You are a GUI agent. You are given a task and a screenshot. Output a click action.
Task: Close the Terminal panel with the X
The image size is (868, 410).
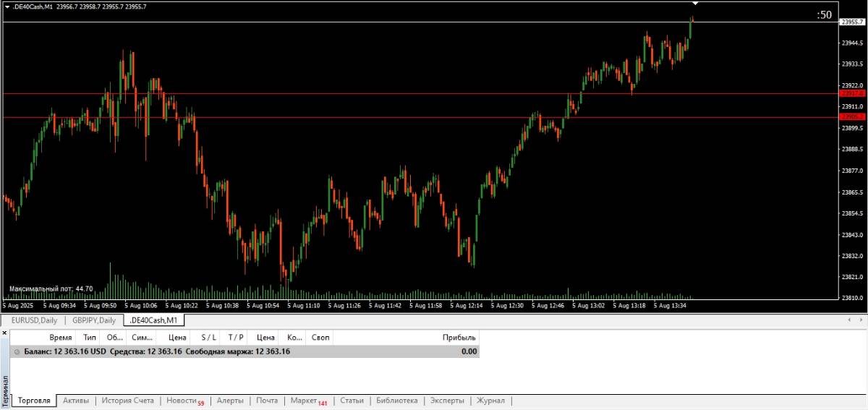[4, 333]
